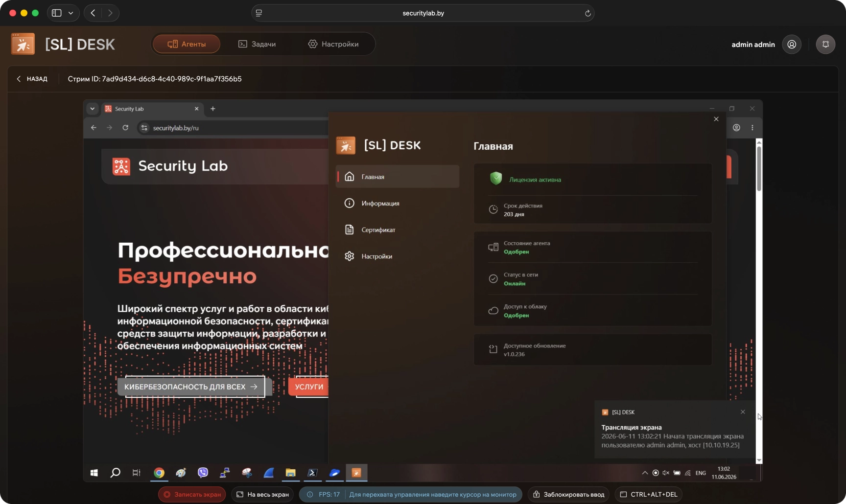Reload the Safari page securitylab.by
846x504 pixels.
[x=587, y=13]
